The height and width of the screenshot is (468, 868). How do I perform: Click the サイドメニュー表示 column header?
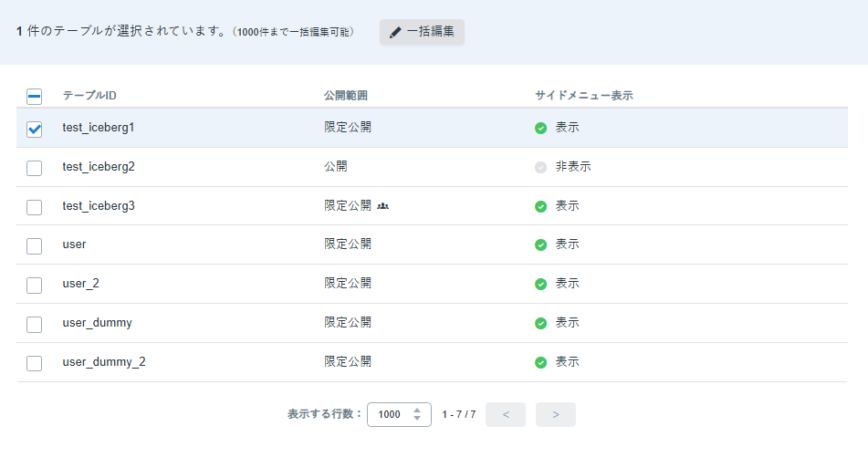[x=584, y=96]
